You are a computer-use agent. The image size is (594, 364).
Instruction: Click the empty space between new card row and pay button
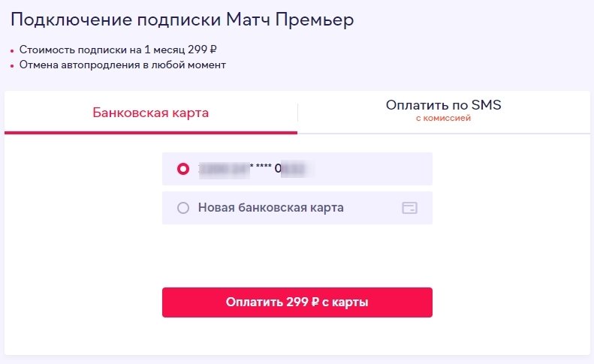tap(297, 255)
